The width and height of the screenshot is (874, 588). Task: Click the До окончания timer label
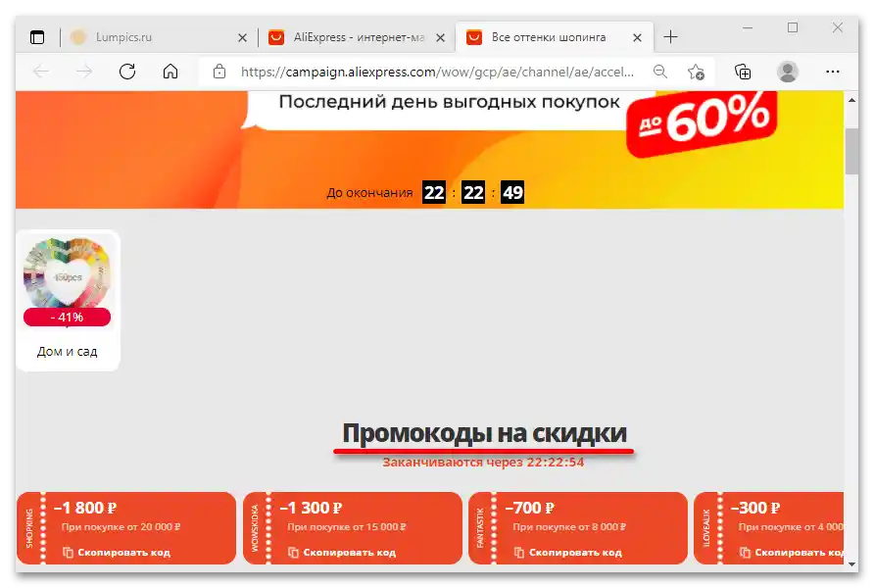click(369, 193)
